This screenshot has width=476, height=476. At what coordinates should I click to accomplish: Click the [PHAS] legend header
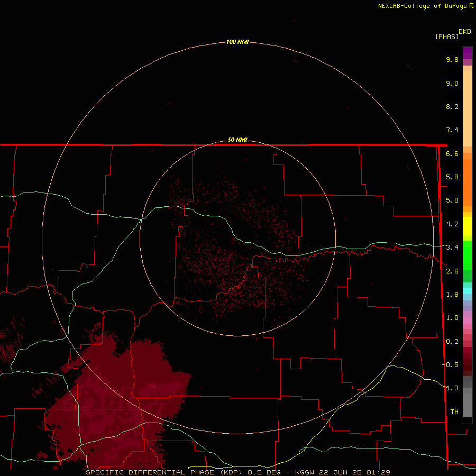coord(447,36)
